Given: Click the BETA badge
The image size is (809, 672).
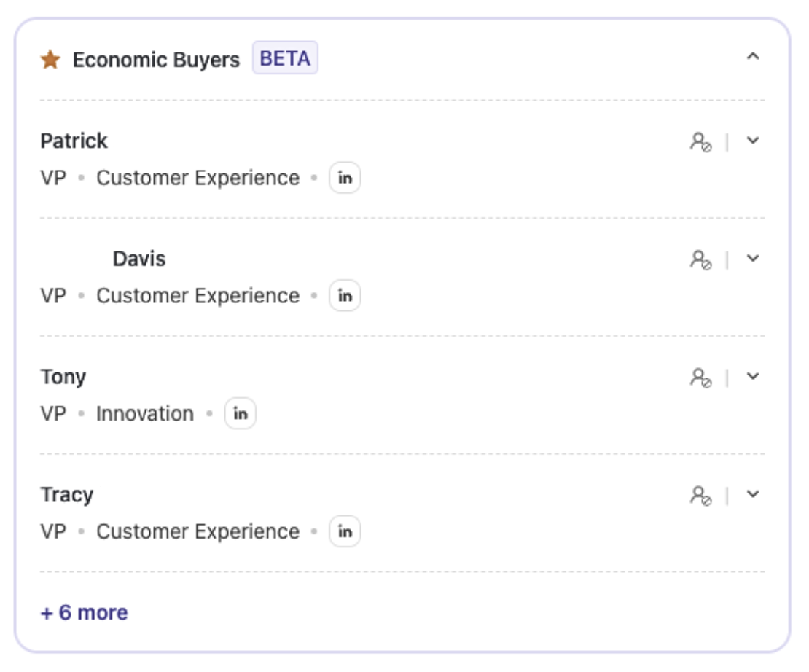Looking at the screenshot, I should click(285, 58).
